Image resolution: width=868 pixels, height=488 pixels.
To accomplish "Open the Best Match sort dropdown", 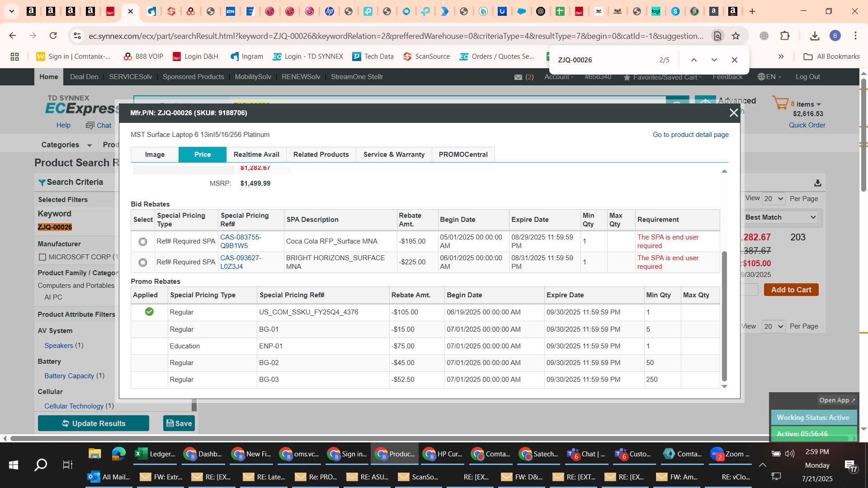I will [781, 217].
